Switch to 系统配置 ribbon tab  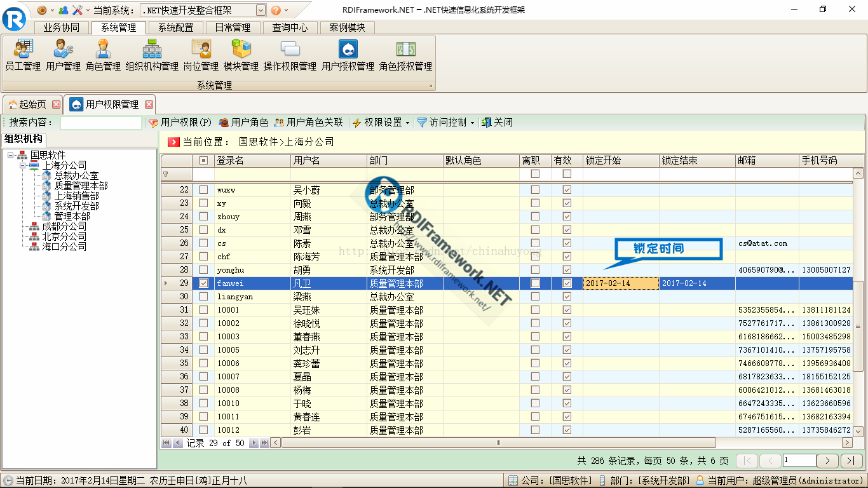(x=176, y=27)
